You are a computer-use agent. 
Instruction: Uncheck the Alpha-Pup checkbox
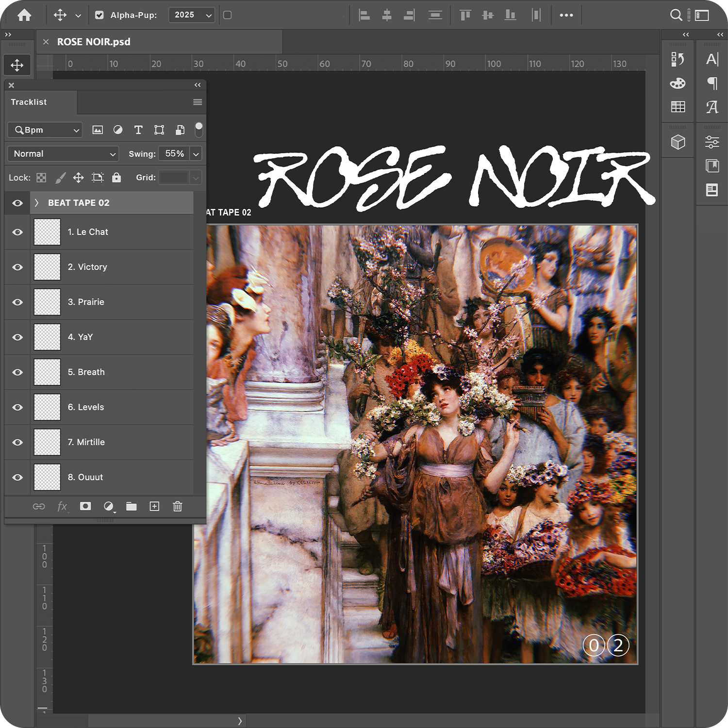click(99, 15)
